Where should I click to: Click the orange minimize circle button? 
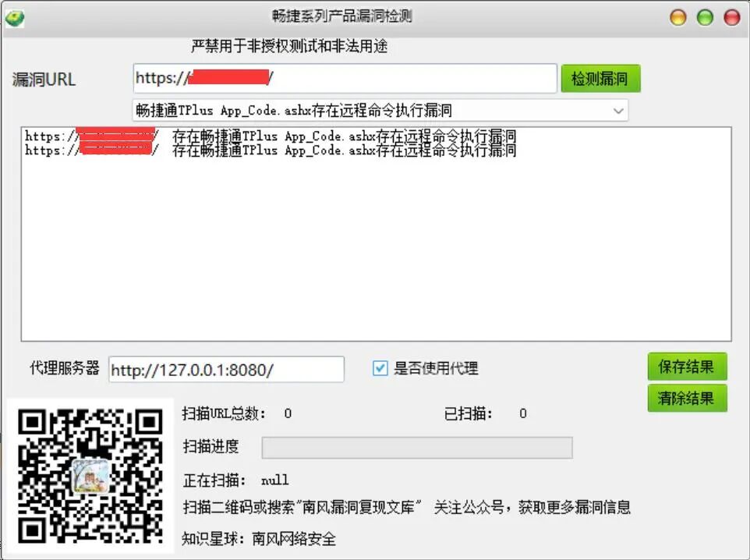[x=677, y=18]
